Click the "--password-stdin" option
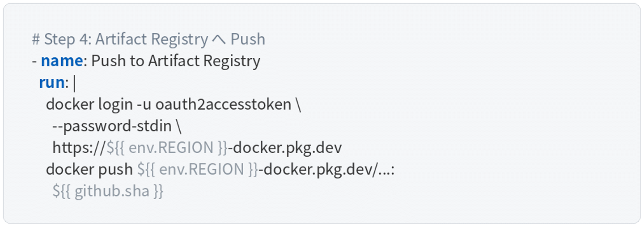644x227 pixels. coord(112,126)
